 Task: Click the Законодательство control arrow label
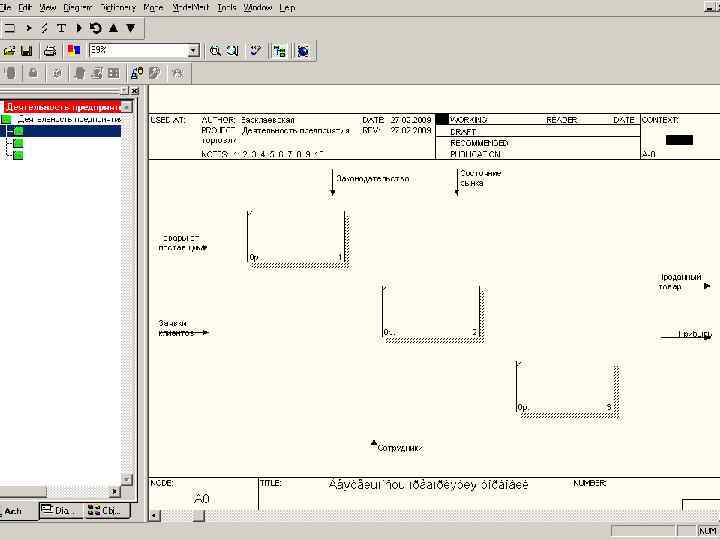(372, 179)
